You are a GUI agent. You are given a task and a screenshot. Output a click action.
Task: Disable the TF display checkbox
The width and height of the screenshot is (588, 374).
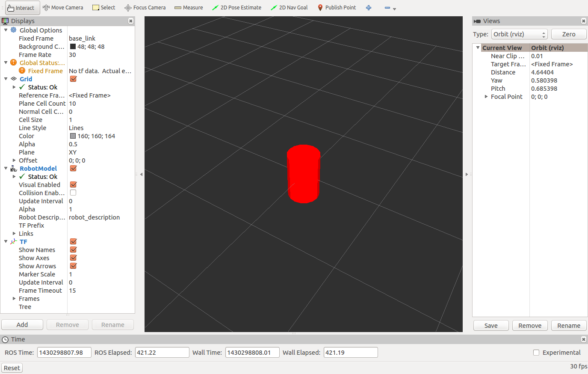coord(73,241)
